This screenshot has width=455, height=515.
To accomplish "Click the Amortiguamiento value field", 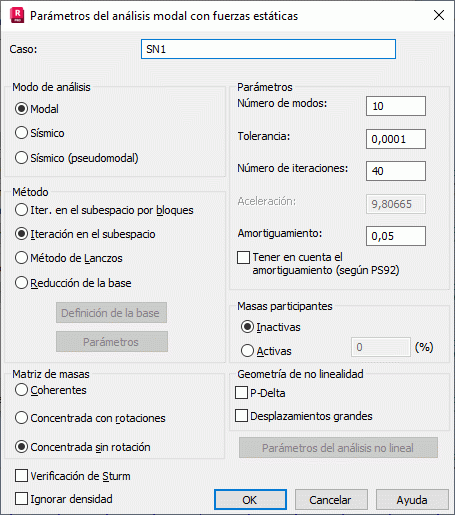I will 396,236.
